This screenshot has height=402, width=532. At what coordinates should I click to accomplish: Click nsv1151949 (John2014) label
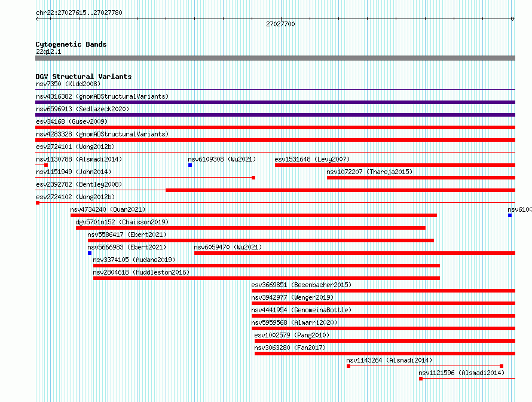tap(74, 172)
